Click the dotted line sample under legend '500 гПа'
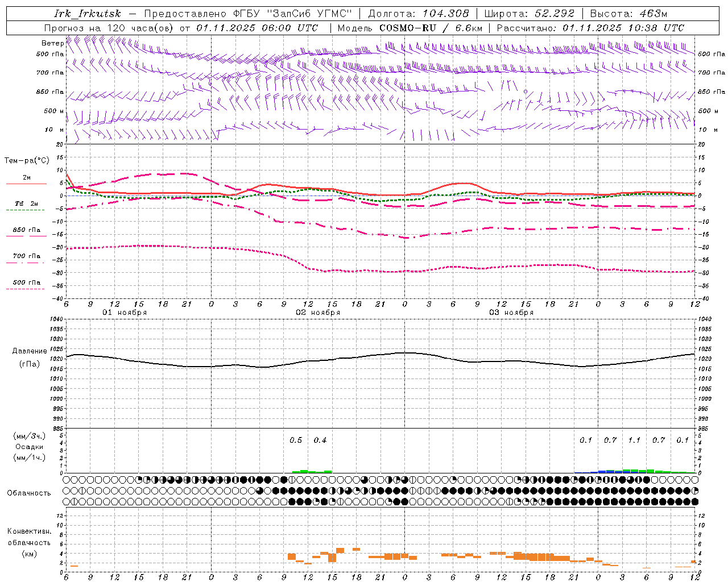 tap(25, 289)
